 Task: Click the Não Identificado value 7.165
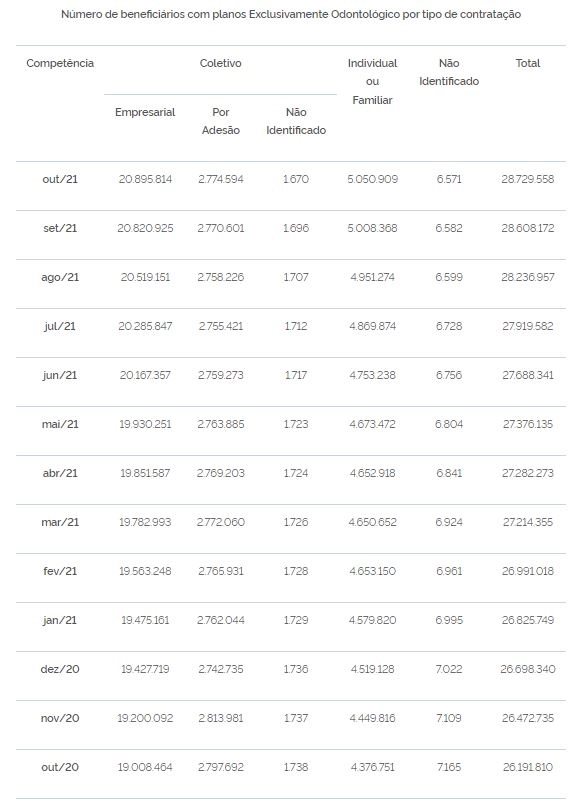[448, 767]
